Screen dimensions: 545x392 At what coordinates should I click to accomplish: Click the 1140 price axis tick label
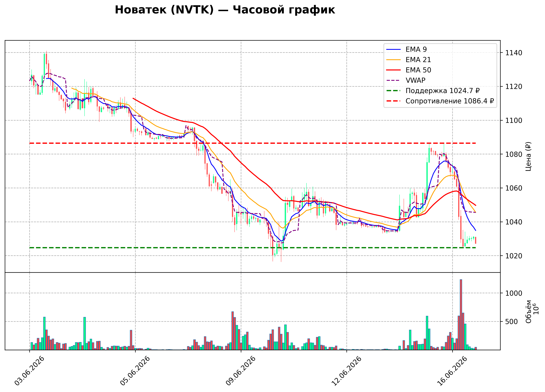pyautogui.click(x=514, y=53)
